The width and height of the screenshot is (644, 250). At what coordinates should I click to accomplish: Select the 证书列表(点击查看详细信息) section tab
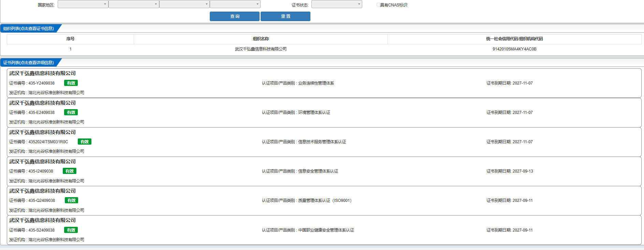tap(29, 62)
